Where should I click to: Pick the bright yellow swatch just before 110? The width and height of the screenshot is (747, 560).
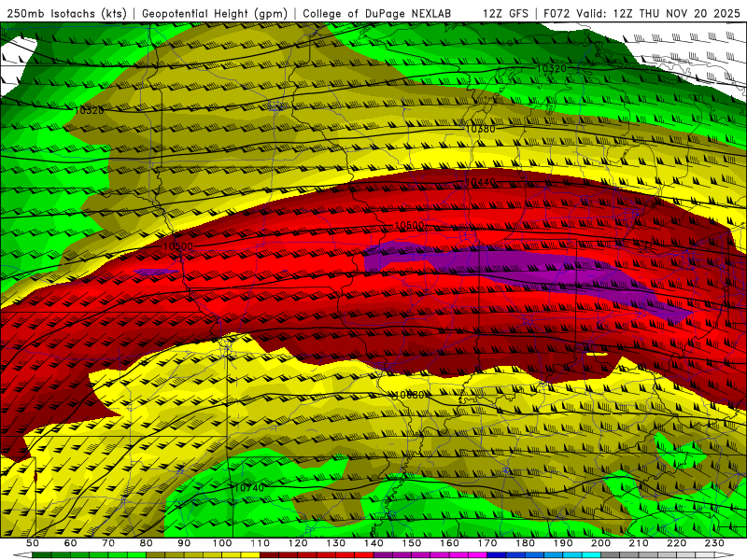point(250,554)
